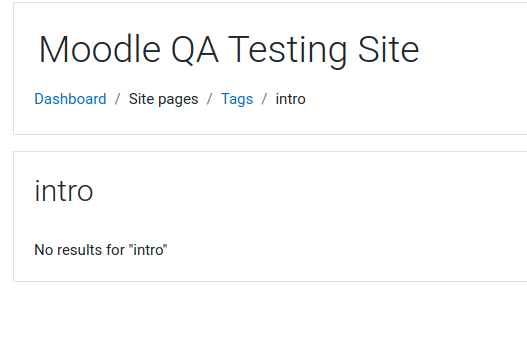Click the quoted "intro" in the no-results text
527x361 pixels.
click(x=148, y=250)
